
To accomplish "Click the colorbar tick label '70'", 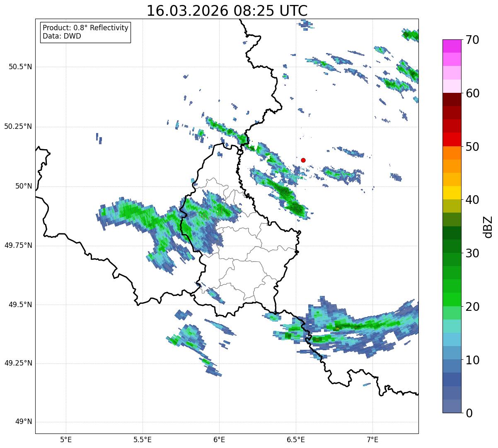I will 472,40.
